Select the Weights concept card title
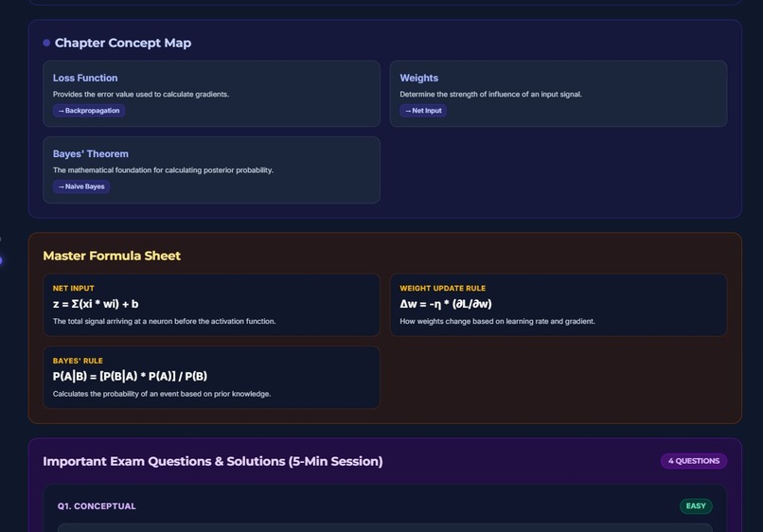This screenshot has width=763, height=532. tap(419, 78)
